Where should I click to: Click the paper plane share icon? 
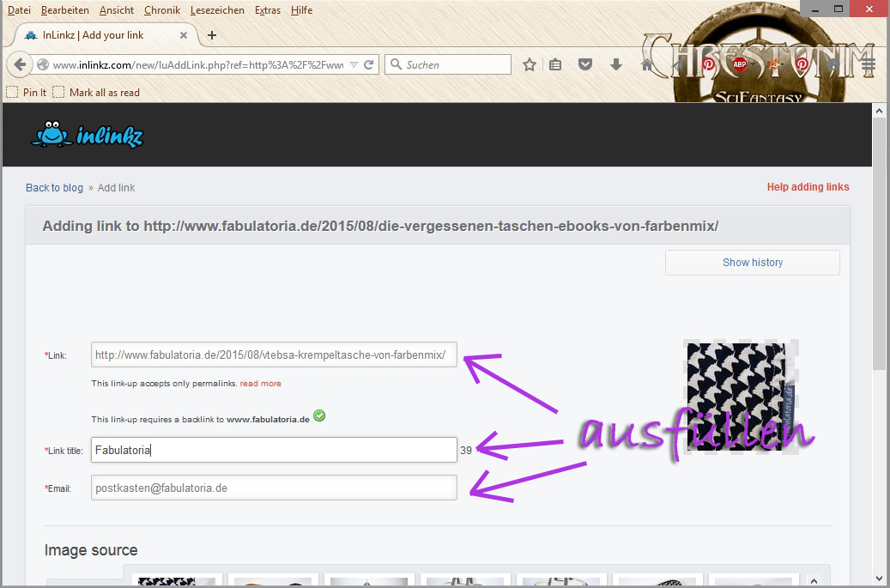click(x=678, y=64)
